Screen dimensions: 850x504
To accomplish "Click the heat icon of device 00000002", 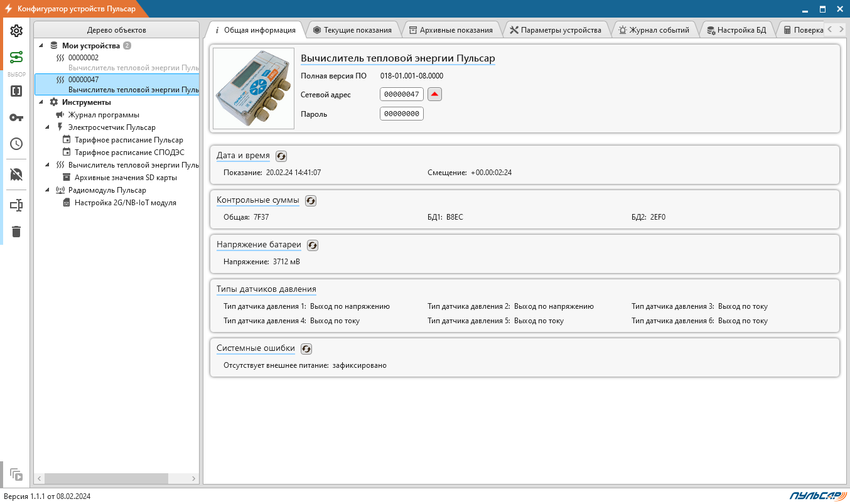I will [x=60, y=58].
